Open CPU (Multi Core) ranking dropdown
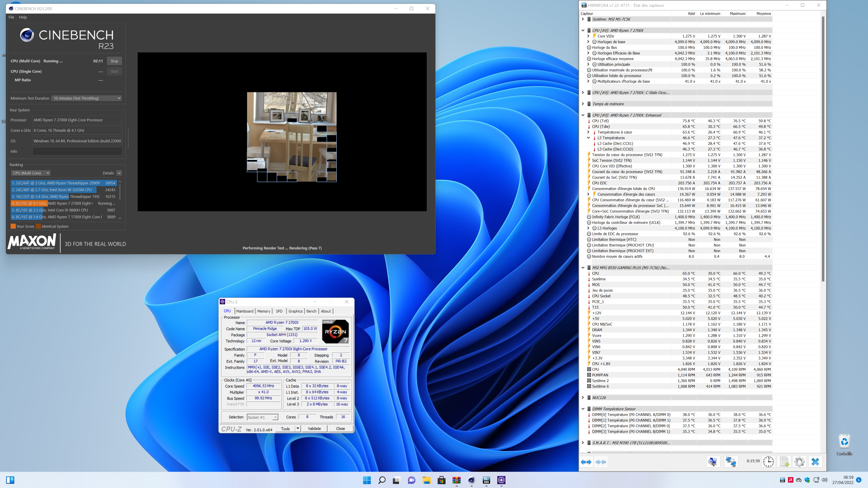868x488 pixels. (x=31, y=173)
